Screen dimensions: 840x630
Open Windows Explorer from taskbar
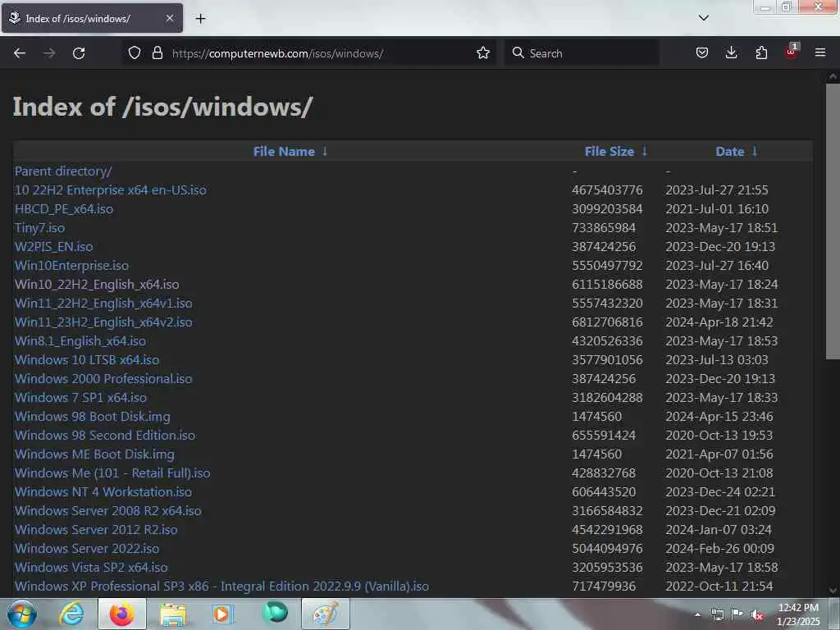click(172, 614)
